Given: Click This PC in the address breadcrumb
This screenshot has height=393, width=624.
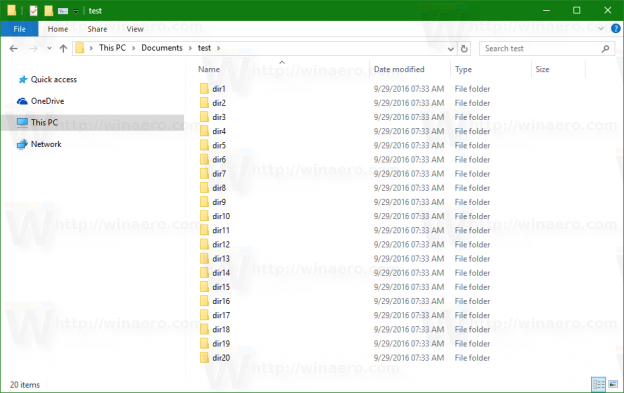Looking at the screenshot, I should pyautogui.click(x=112, y=48).
